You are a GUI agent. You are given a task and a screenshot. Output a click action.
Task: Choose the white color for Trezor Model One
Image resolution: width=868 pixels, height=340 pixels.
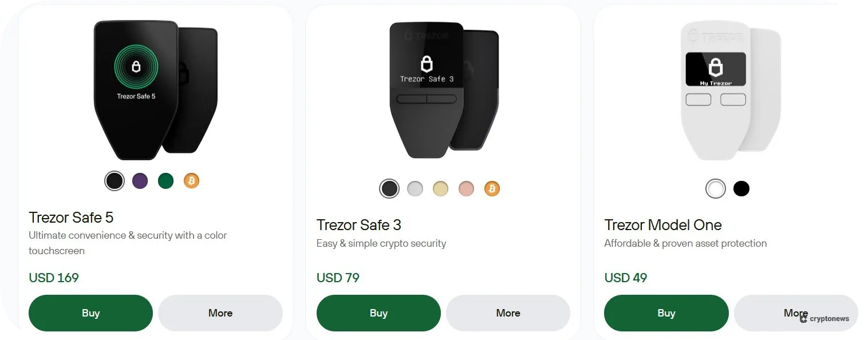pos(716,188)
